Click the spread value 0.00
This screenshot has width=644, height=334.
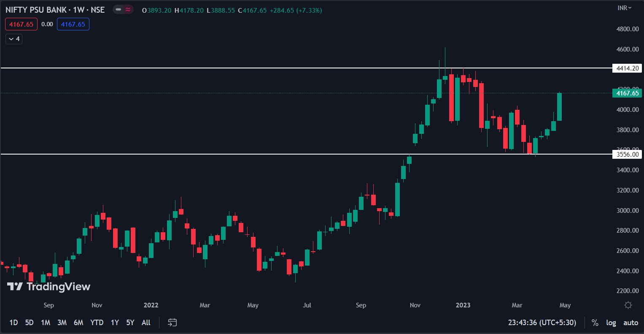coord(47,24)
